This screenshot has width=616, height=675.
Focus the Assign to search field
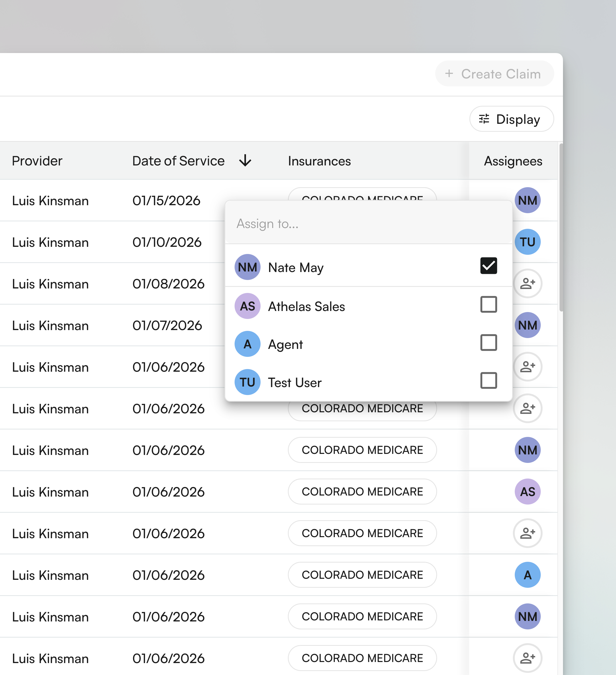click(368, 224)
